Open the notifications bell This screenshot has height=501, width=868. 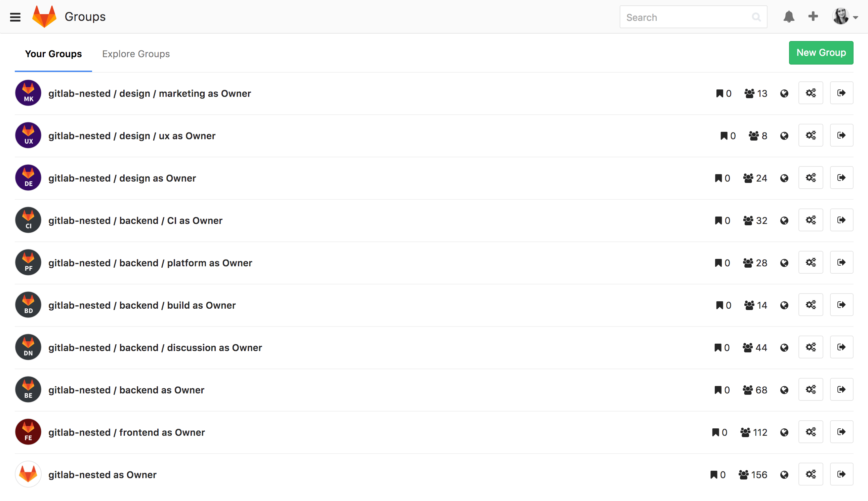tap(789, 16)
